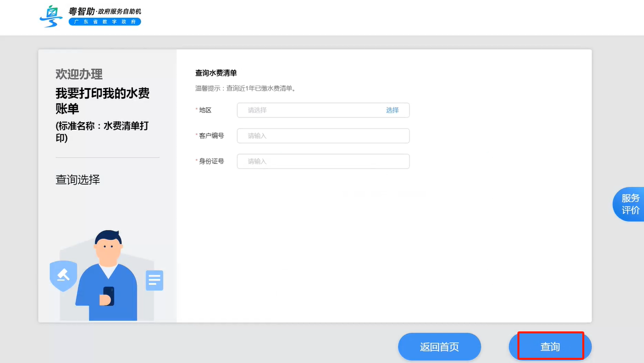Click 选择 to pick a region
Viewport: 644px width, 363px height.
pyautogui.click(x=393, y=110)
